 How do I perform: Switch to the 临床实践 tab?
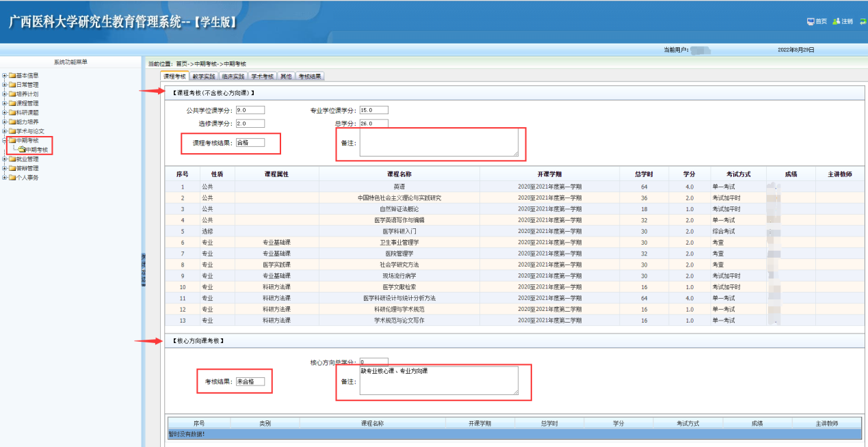233,77
